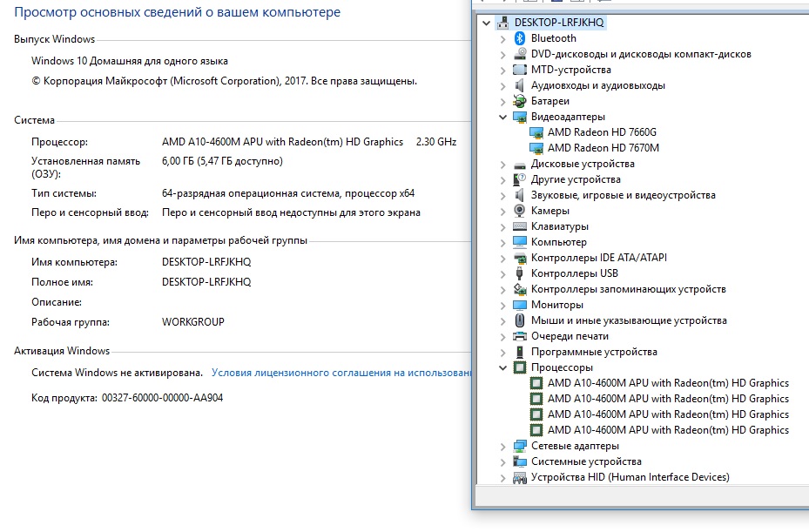This screenshot has width=809, height=532.
Task: Select AMD Radeon HD 7670M adapter
Action: click(x=603, y=148)
